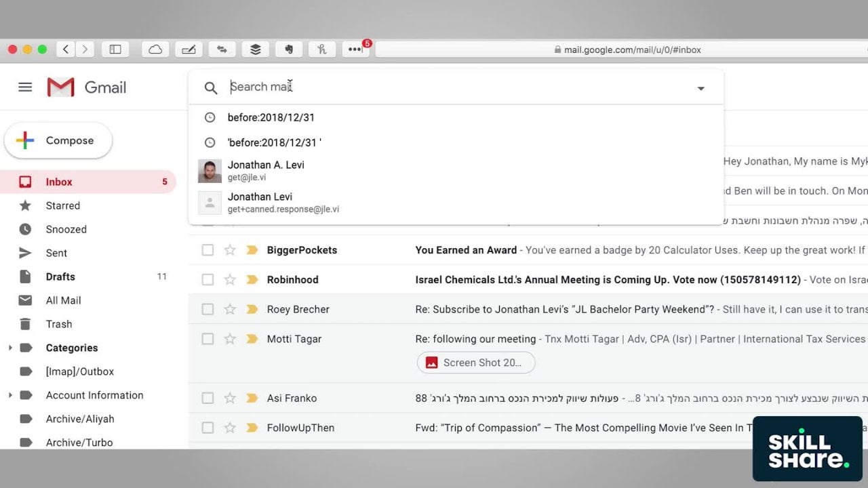Viewport: 868px width, 488px height.
Task: Choose the before:2018/12/31 search suggestion
Action: 271,117
